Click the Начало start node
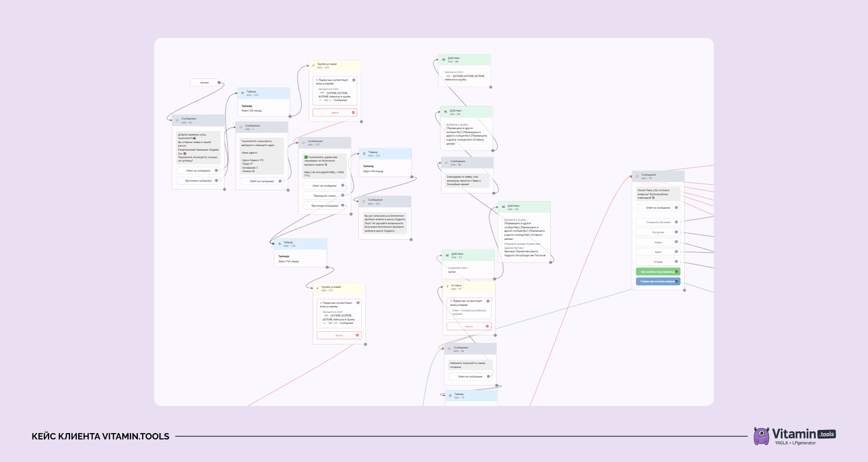The width and height of the screenshot is (868, 462). 206,83
